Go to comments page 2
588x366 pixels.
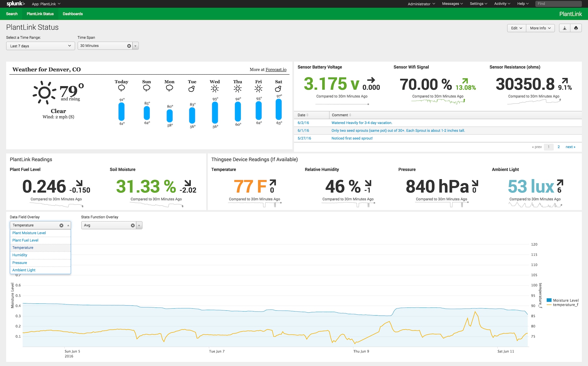click(558, 147)
